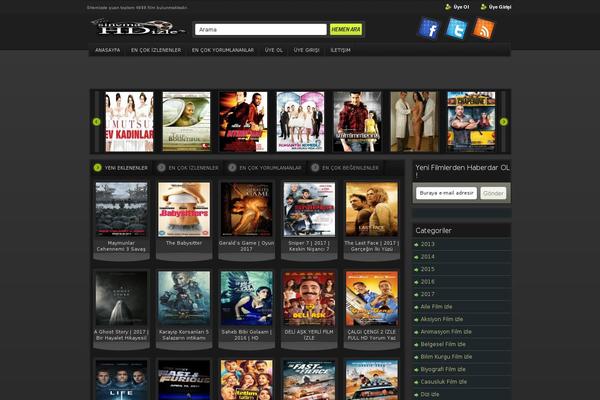
Task: Open The Babysitter movie poster
Action: click(x=184, y=209)
